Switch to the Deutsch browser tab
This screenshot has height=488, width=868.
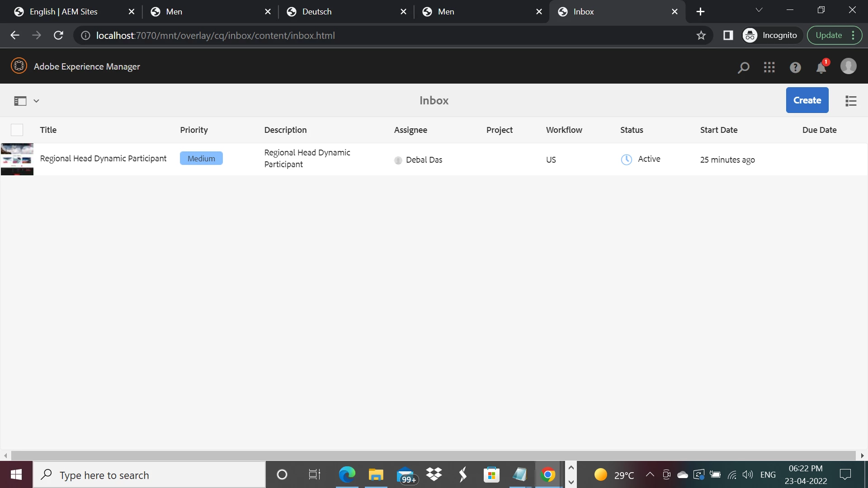316,12
